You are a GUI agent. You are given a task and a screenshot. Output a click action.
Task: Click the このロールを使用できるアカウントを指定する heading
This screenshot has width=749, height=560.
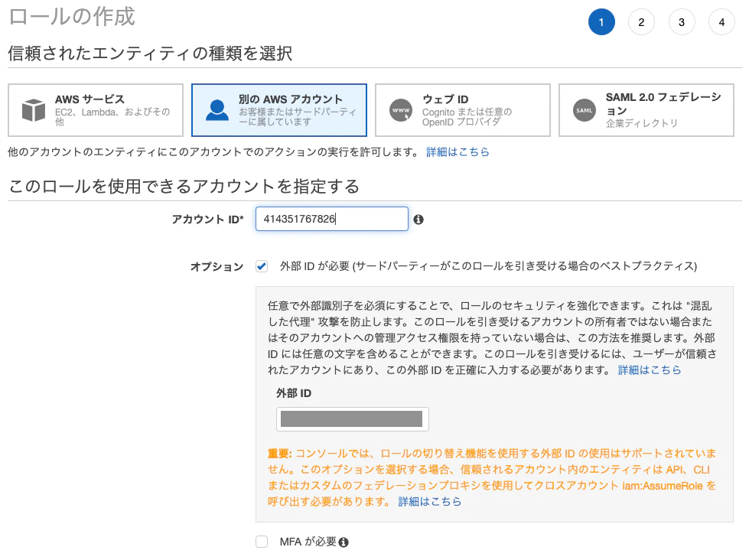[x=184, y=187]
